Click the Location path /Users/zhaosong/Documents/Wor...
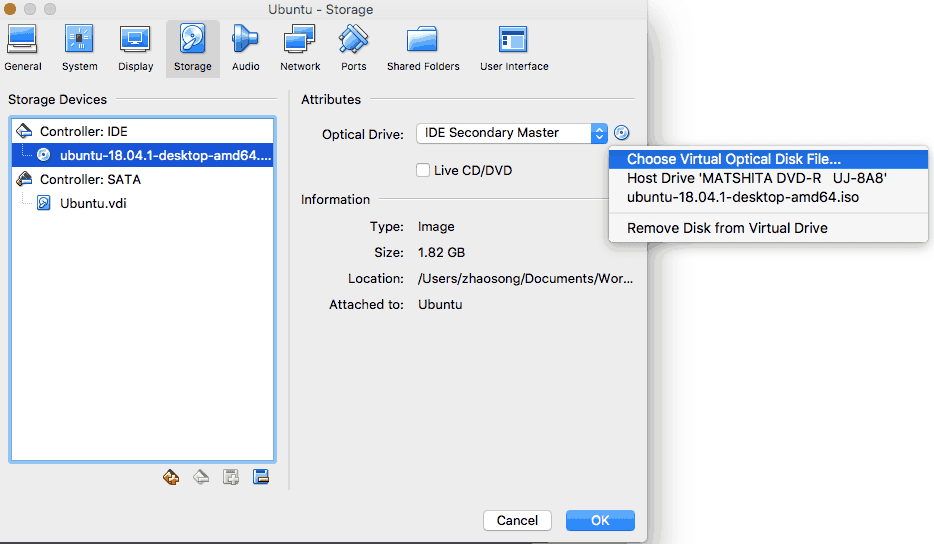 coord(525,278)
